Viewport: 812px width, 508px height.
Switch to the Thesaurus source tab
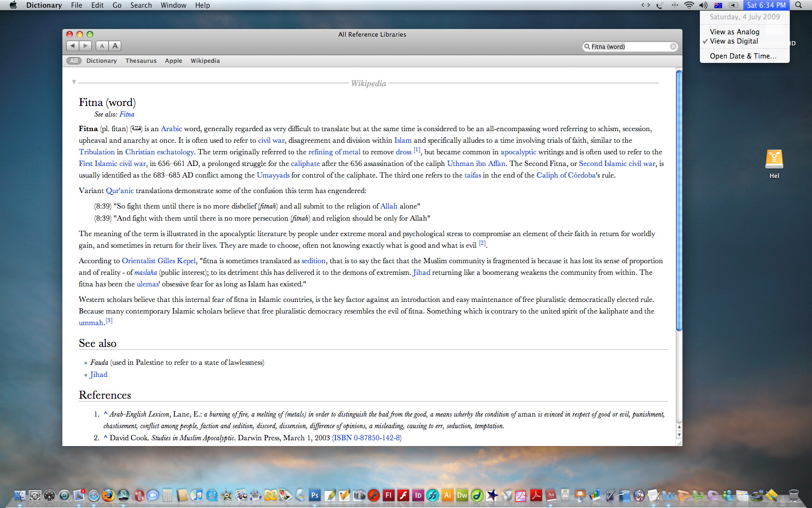point(141,60)
